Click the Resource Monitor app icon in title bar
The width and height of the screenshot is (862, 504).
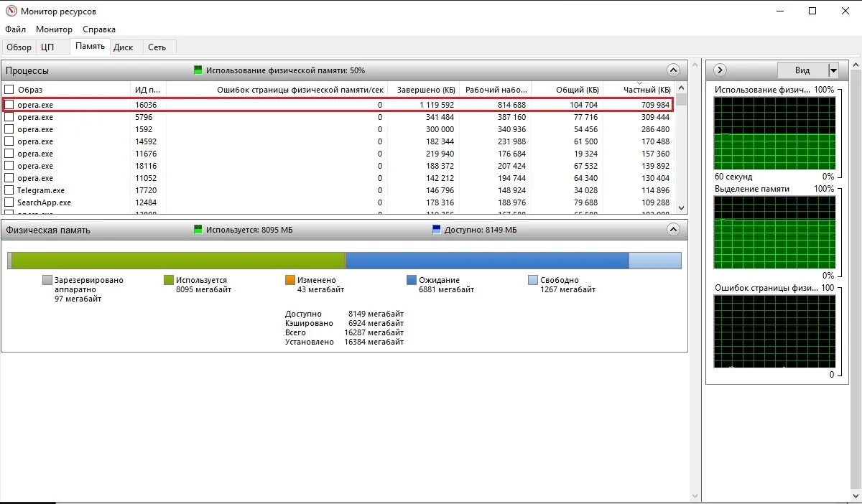click(x=10, y=11)
